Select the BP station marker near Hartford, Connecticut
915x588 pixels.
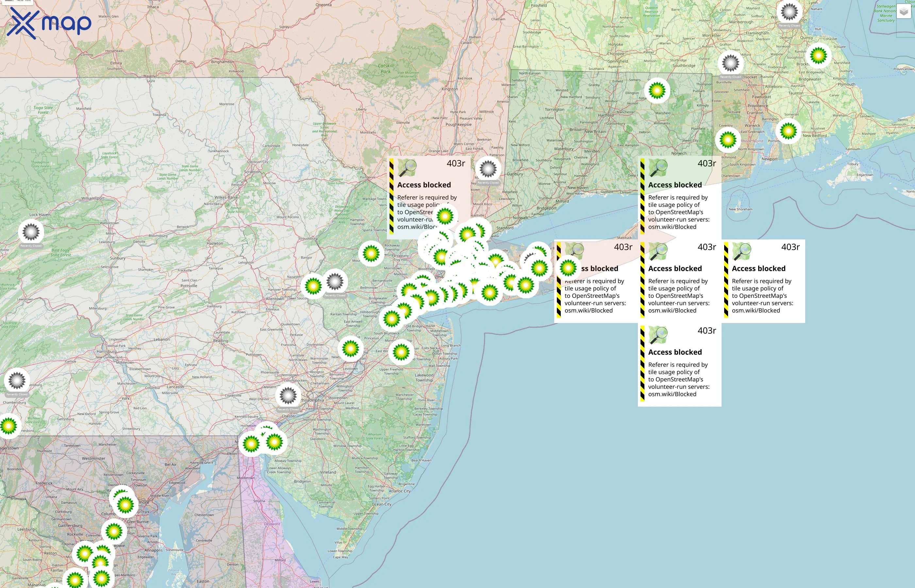(x=657, y=90)
